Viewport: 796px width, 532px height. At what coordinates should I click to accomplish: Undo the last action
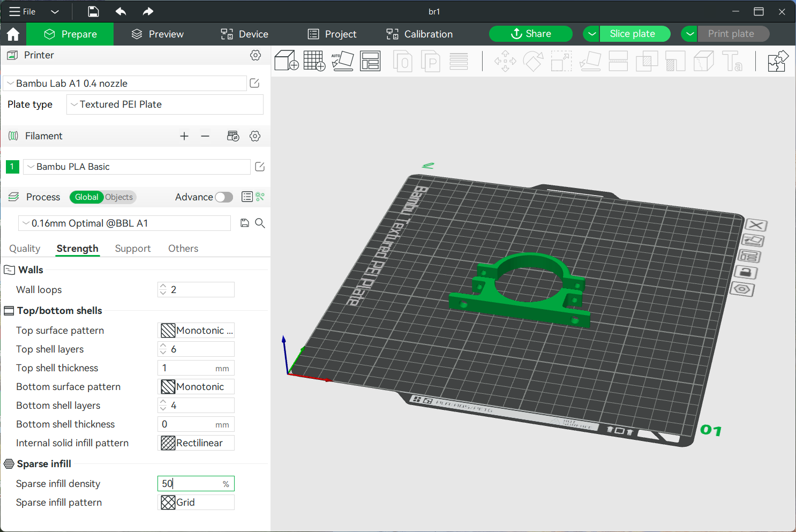[121, 11]
